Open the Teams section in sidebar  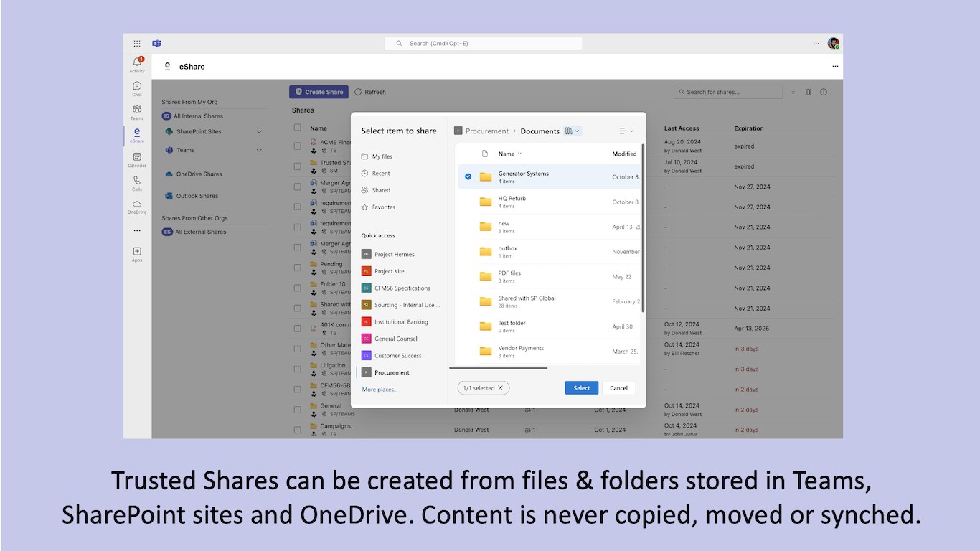(137, 113)
